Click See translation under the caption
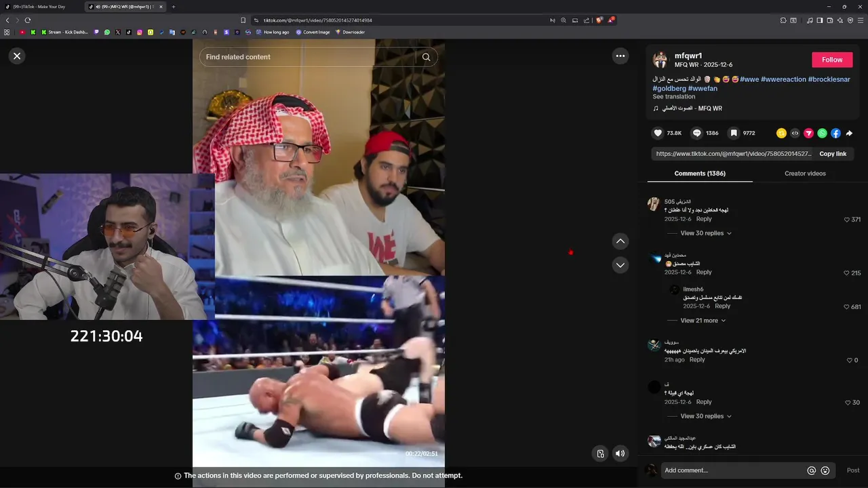The height and width of the screenshot is (488, 868). point(674,97)
